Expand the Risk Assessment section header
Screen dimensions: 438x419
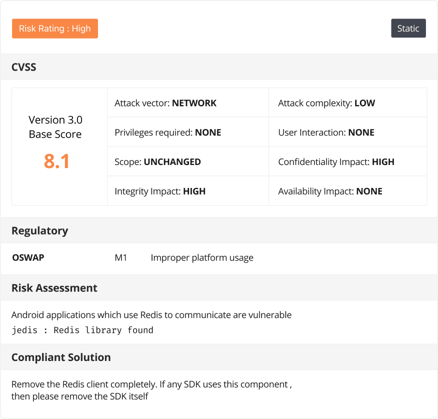point(219,288)
